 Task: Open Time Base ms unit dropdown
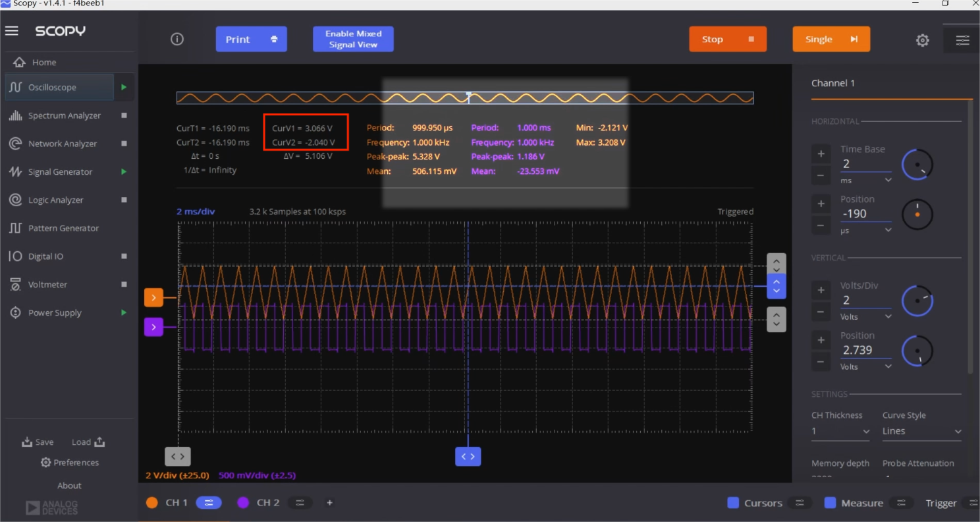tap(865, 180)
